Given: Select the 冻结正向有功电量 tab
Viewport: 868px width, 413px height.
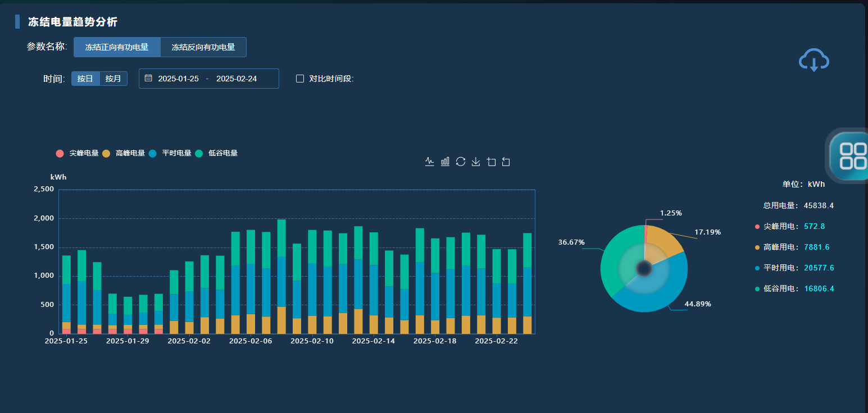Looking at the screenshot, I should [x=117, y=47].
